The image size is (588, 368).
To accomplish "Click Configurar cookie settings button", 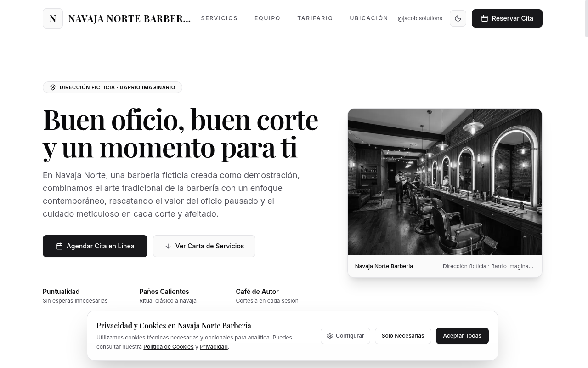I will point(345,336).
